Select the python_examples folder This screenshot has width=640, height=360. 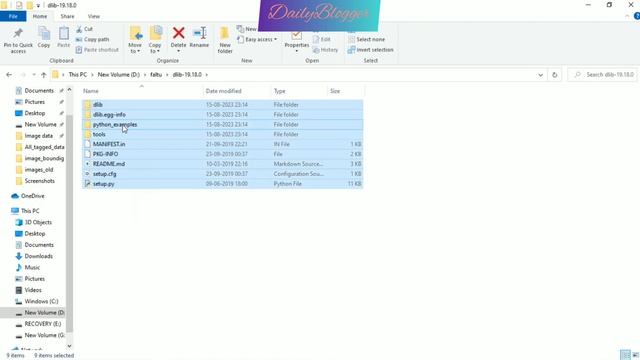[222, 124]
